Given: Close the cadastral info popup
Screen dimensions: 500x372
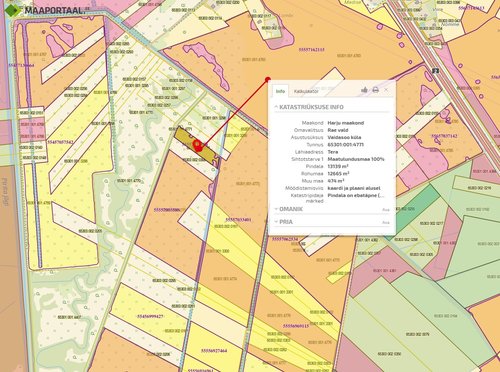Looking at the screenshot, I should pos(386,90).
